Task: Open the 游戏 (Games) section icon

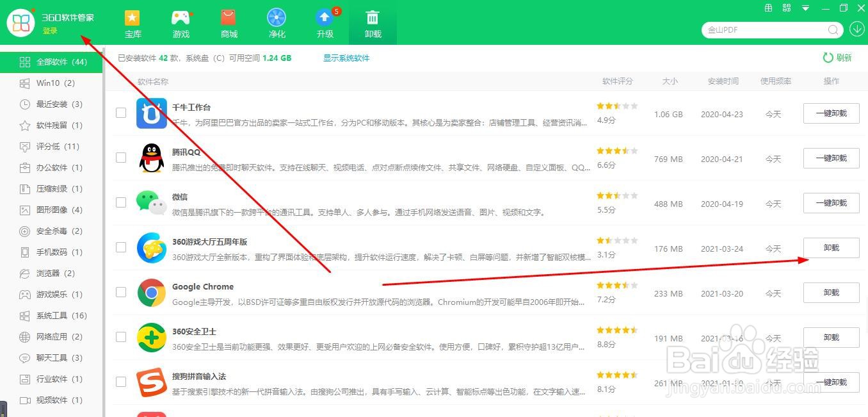Action: click(181, 19)
